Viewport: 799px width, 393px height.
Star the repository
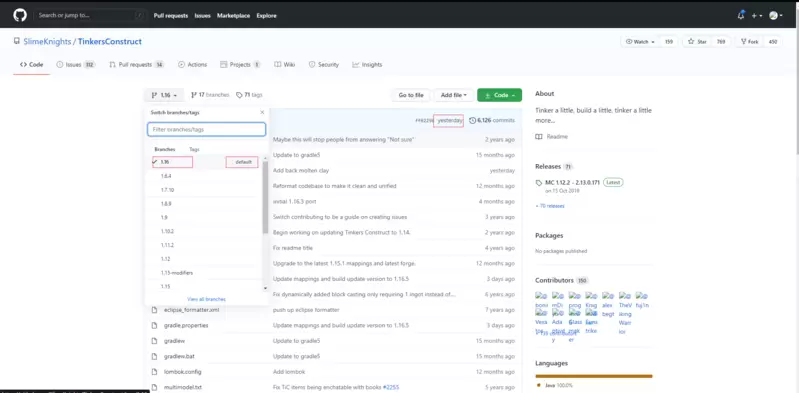(x=697, y=42)
